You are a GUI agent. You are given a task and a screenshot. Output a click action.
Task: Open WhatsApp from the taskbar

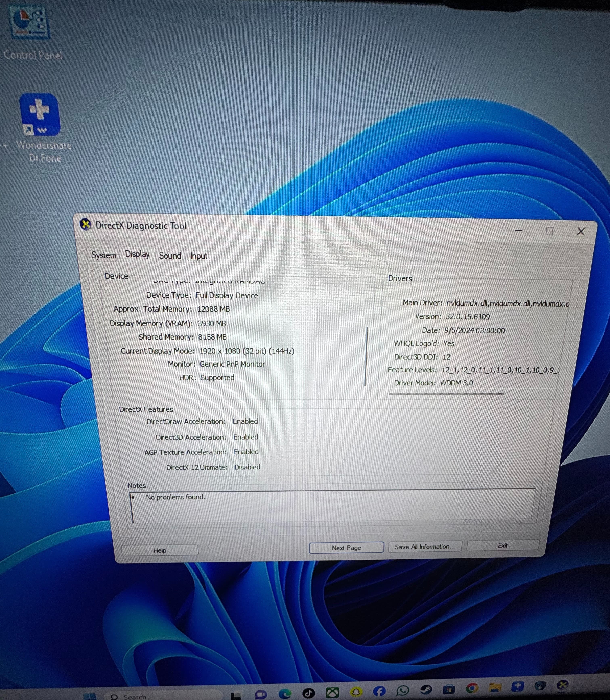(403, 690)
